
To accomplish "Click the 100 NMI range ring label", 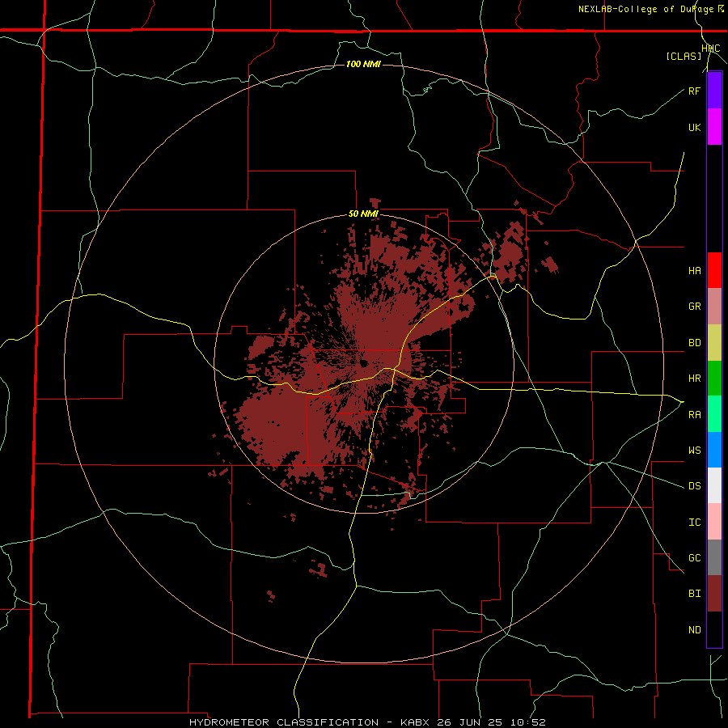I will click(x=363, y=64).
